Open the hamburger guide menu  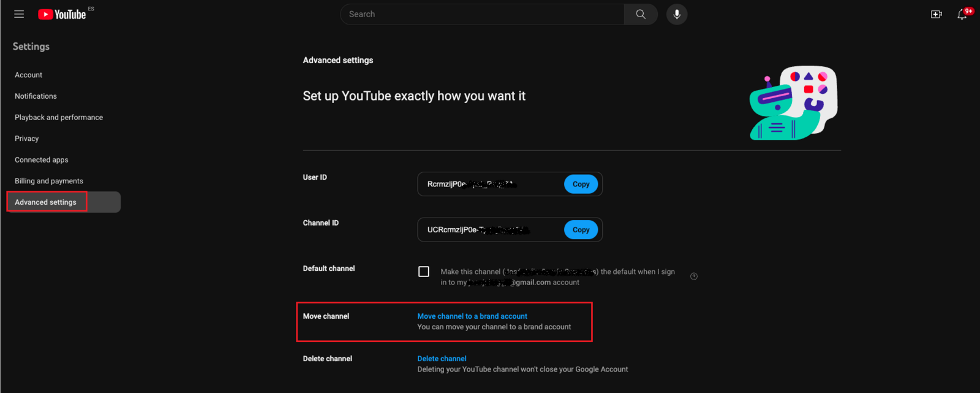point(19,14)
